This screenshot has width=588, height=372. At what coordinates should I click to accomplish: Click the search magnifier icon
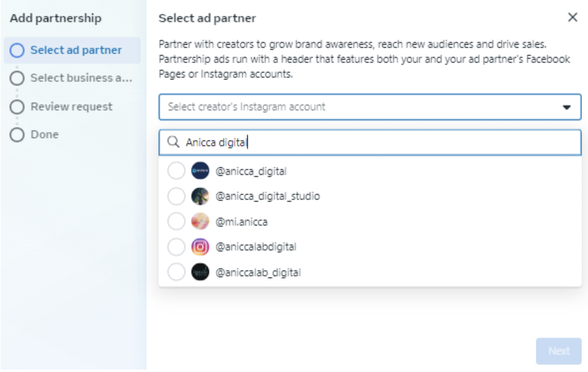[173, 142]
